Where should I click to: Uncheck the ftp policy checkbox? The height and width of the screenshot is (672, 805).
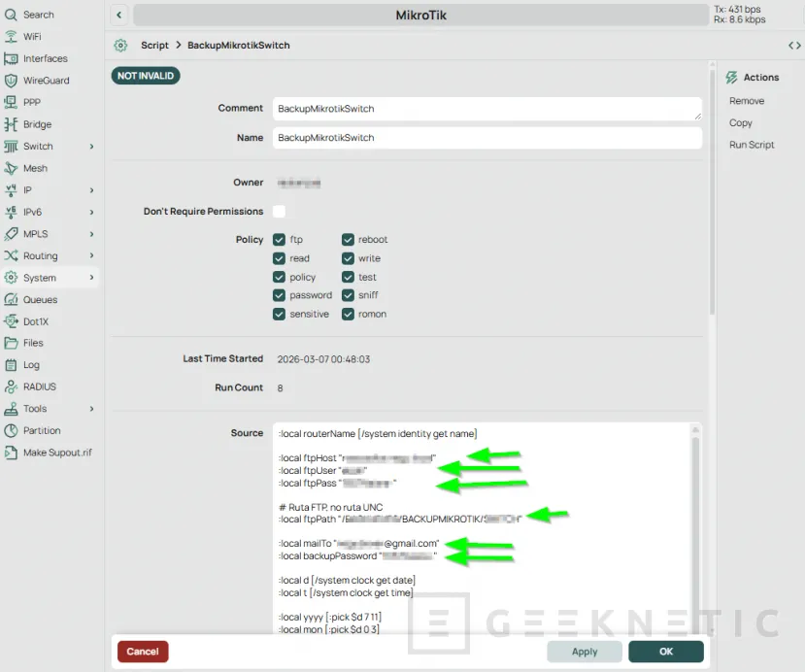click(278, 239)
